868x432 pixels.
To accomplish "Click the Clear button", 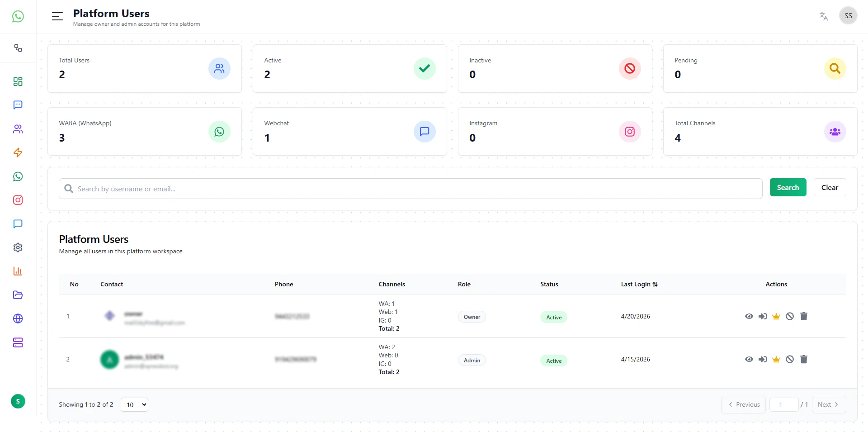I will pos(830,187).
